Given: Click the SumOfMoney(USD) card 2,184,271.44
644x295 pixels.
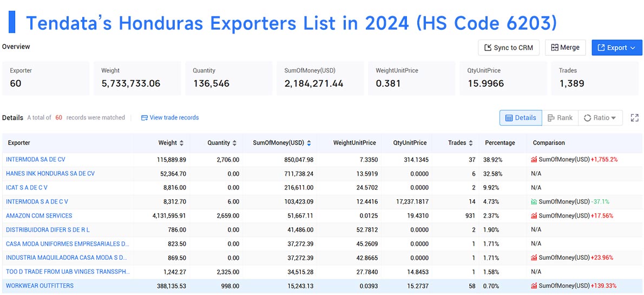Looking at the screenshot, I should [x=320, y=78].
